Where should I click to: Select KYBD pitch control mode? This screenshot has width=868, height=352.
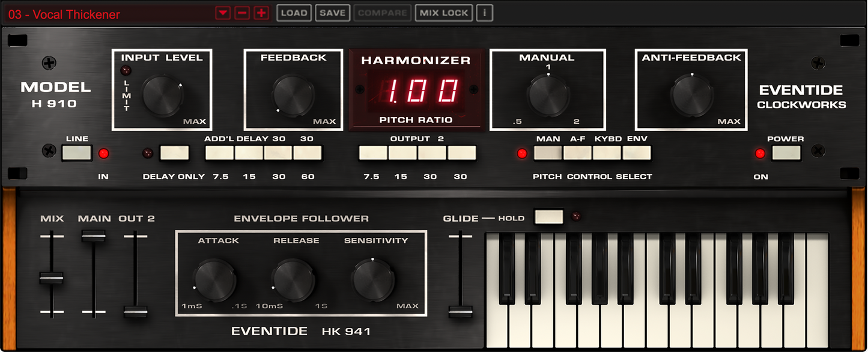coord(607,154)
